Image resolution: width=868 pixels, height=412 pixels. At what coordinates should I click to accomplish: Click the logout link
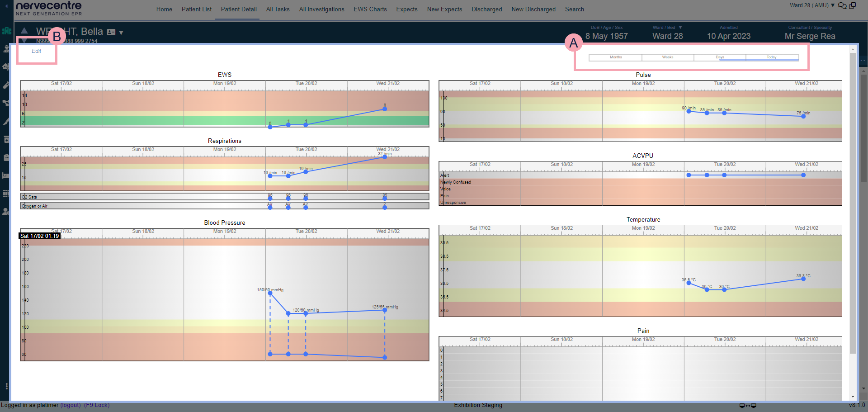tap(71, 405)
